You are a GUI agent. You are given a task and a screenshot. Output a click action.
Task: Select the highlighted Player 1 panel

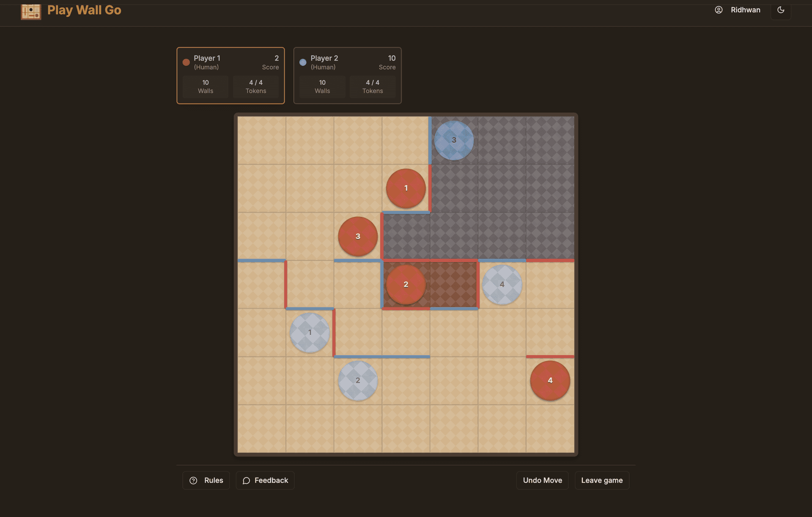coord(230,75)
